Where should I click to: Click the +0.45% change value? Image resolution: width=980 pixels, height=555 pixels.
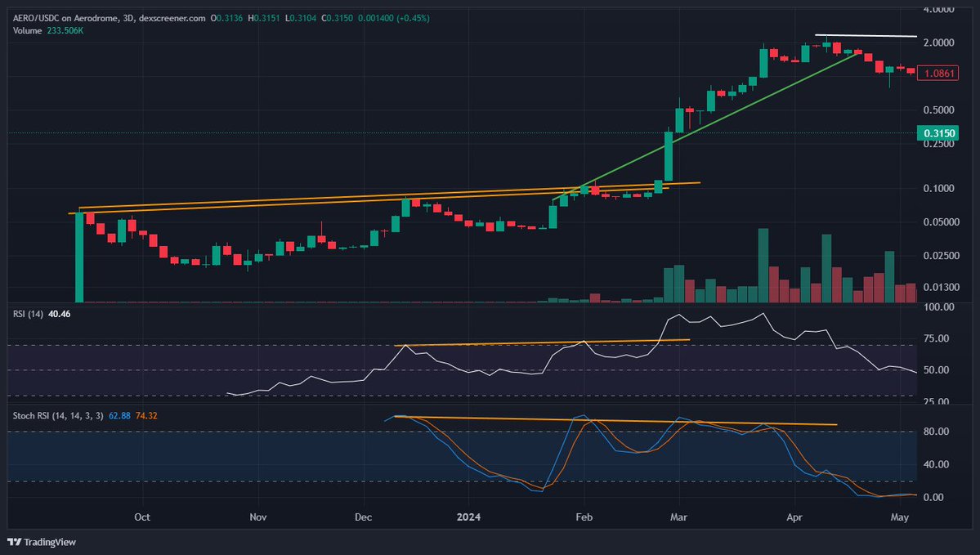pos(411,17)
